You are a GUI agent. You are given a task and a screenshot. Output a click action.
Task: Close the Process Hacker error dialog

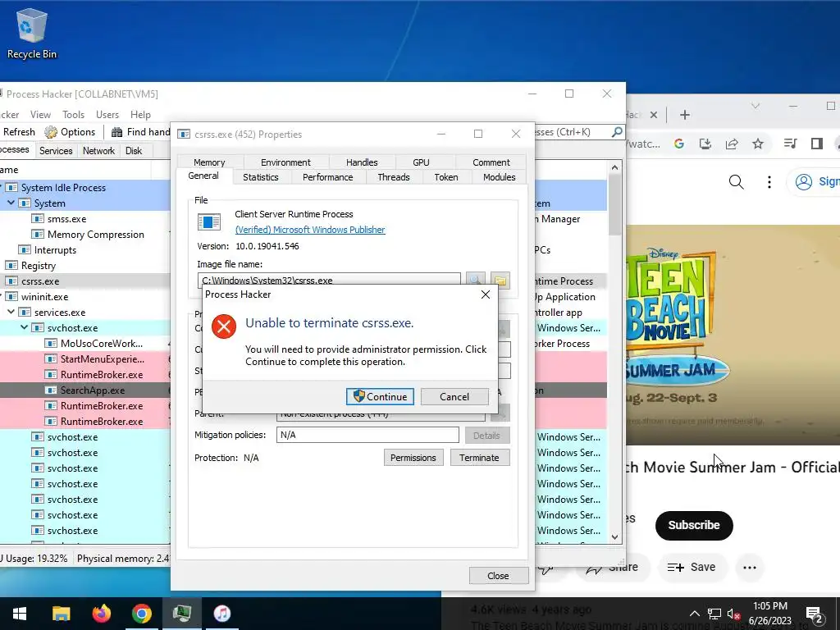486,294
